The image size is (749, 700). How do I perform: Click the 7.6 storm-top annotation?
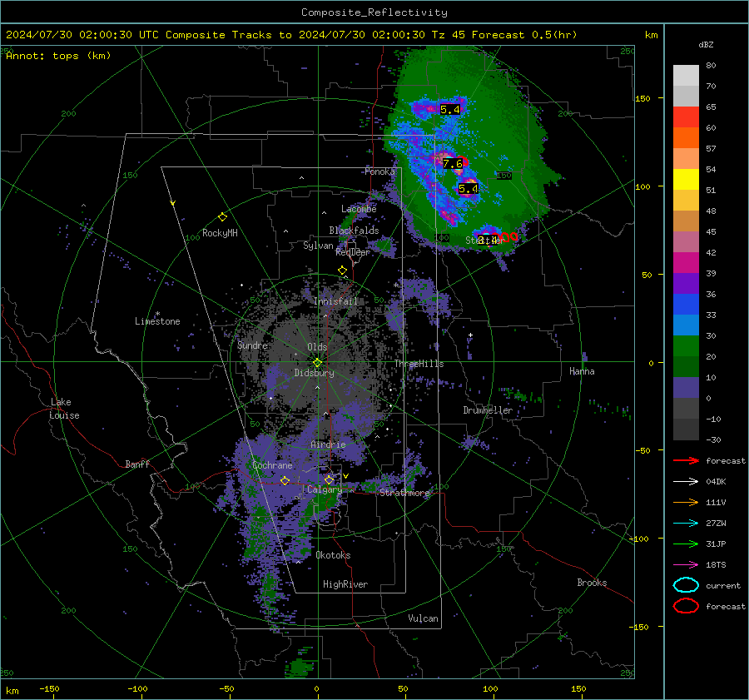(x=453, y=164)
